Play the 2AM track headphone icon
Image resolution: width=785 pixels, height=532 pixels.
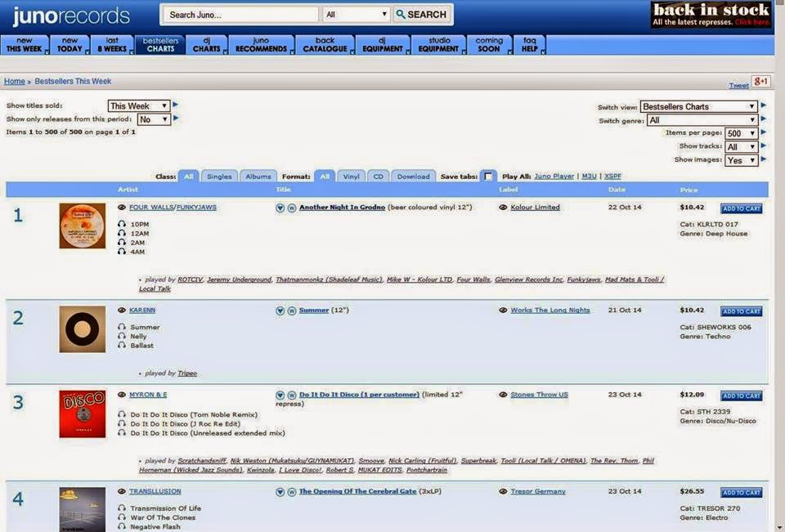(x=122, y=242)
